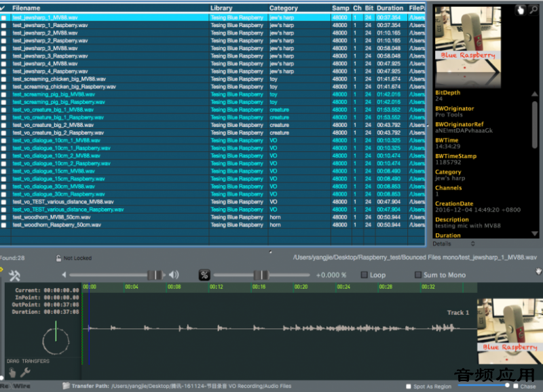Image resolution: width=543 pixels, height=392 pixels.
Task: Click the pitch percentage slider handle
Action: (261, 275)
